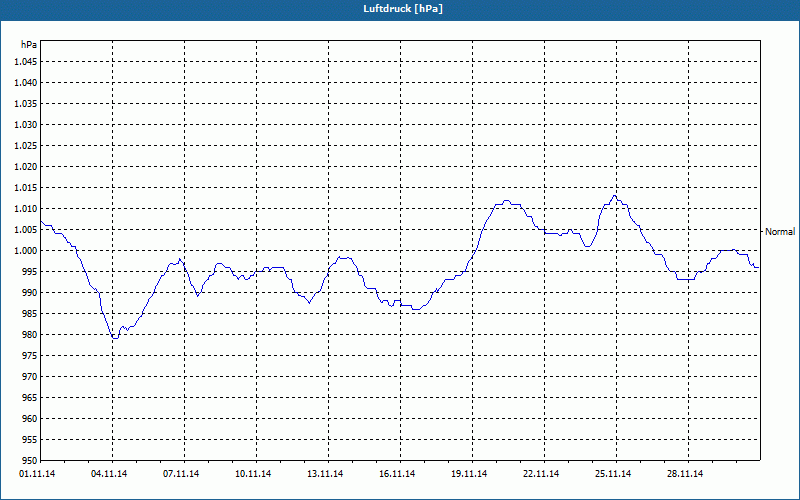Select the 1.040 y-axis label
This screenshot has width=800, height=500.
pos(26,83)
